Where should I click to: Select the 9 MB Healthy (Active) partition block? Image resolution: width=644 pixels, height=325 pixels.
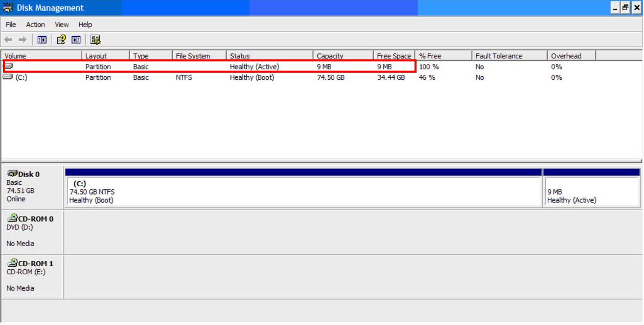click(x=591, y=192)
